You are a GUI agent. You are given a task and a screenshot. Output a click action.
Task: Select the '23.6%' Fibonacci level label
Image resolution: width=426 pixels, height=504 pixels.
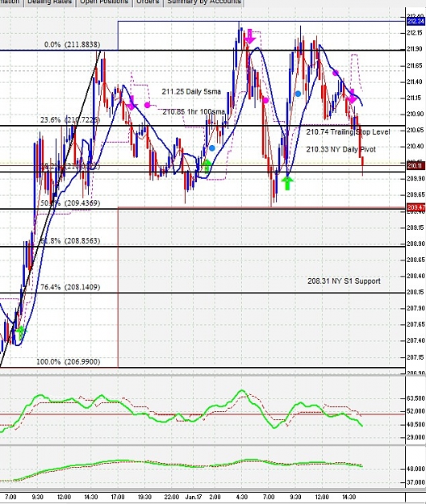click(x=51, y=120)
